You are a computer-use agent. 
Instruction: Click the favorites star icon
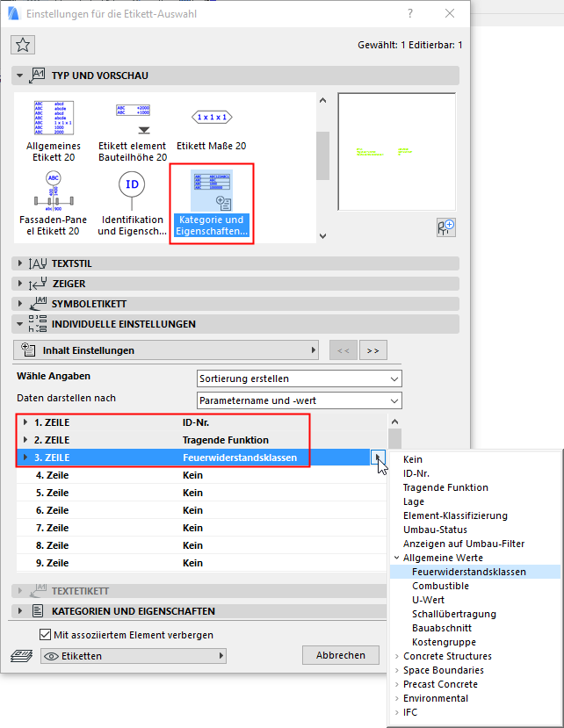tap(23, 45)
